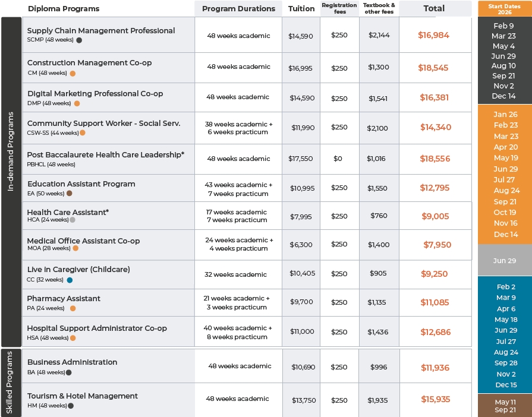Image resolution: width=532 pixels, height=417 pixels.
Task: Click the Pharmacy Assistant program title
Action: tap(64, 299)
